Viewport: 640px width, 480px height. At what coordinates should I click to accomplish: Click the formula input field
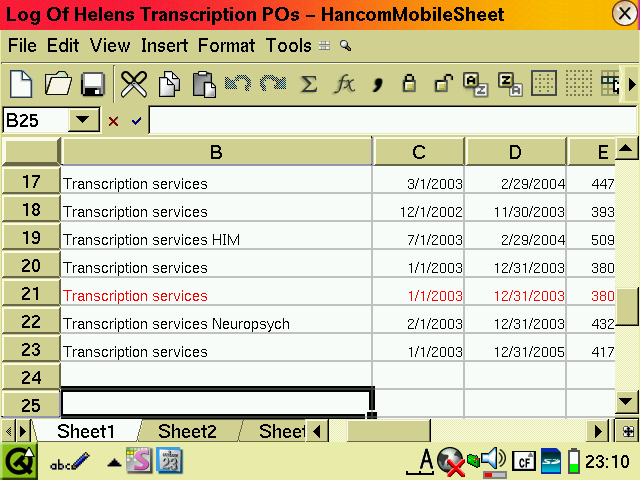393,120
